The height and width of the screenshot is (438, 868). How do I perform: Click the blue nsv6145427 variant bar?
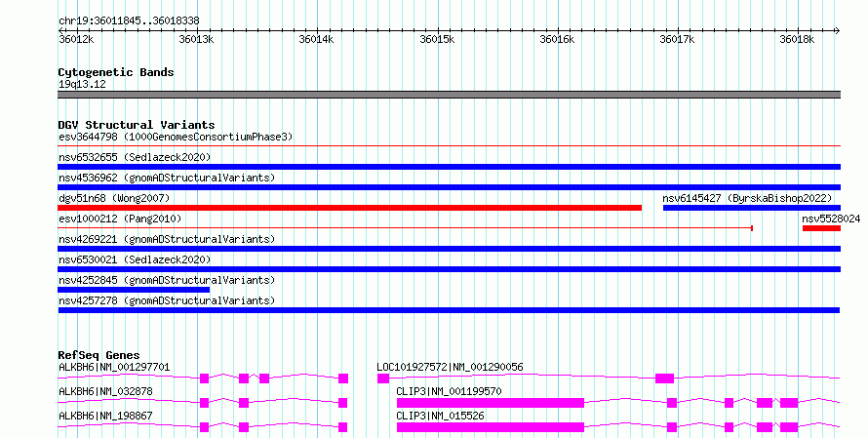point(752,208)
